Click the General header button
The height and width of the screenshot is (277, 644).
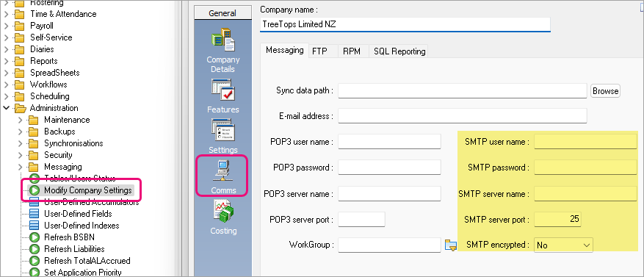pos(222,13)
